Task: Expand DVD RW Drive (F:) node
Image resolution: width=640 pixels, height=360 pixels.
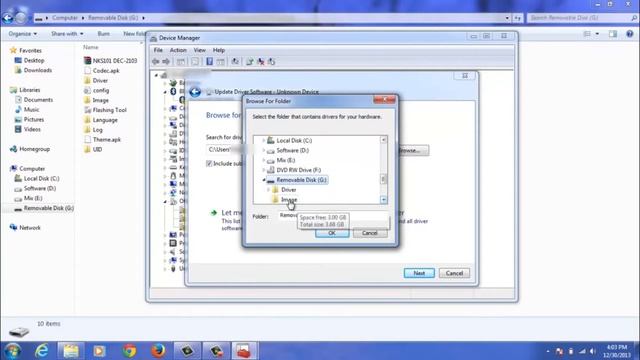Action: (x=264, y=170)
